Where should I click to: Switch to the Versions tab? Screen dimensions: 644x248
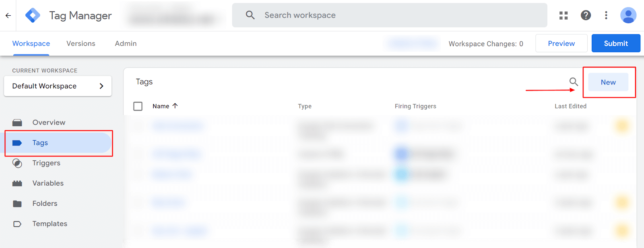point(81,43)
